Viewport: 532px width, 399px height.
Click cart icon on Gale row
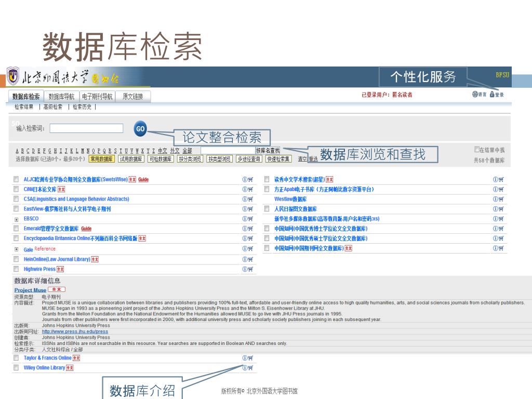click(250, 249)
